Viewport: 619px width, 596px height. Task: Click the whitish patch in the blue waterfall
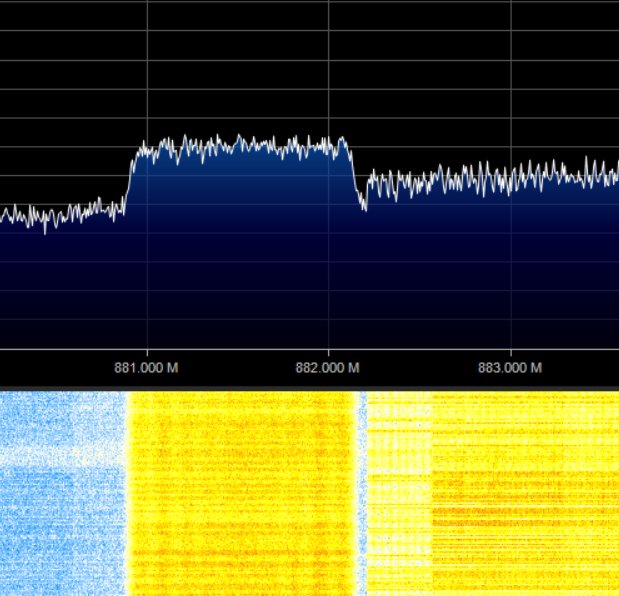point(40,455)
